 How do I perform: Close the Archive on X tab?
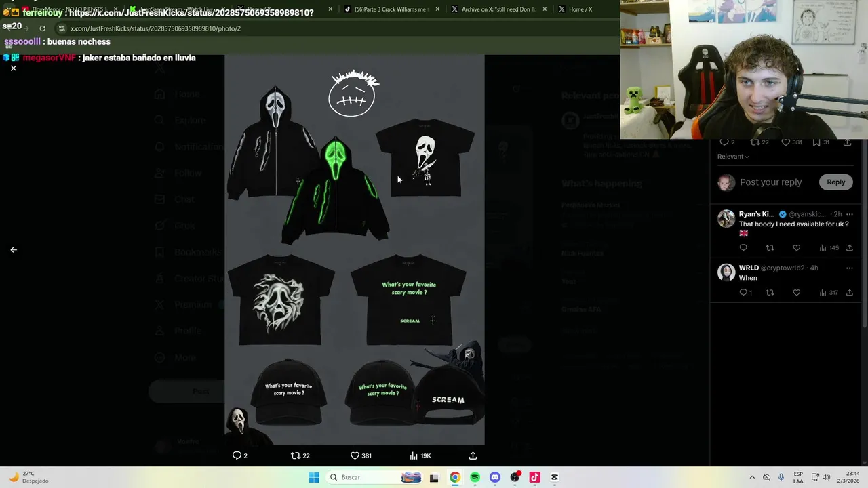pyautogui.click(x=545, y=9)
